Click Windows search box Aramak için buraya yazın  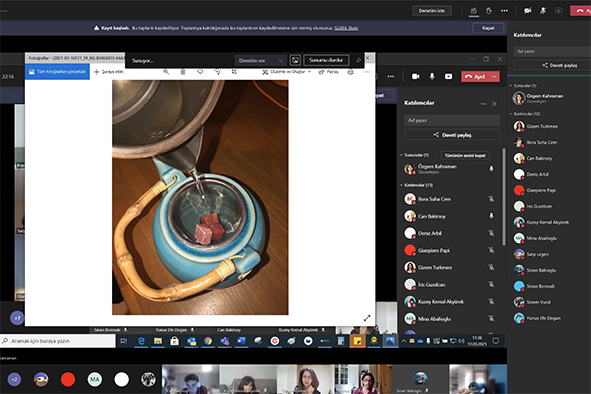click(58, 341)
